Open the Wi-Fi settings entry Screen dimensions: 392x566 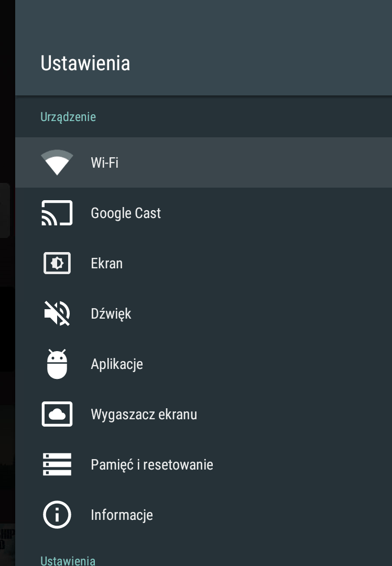coord(105,162)
